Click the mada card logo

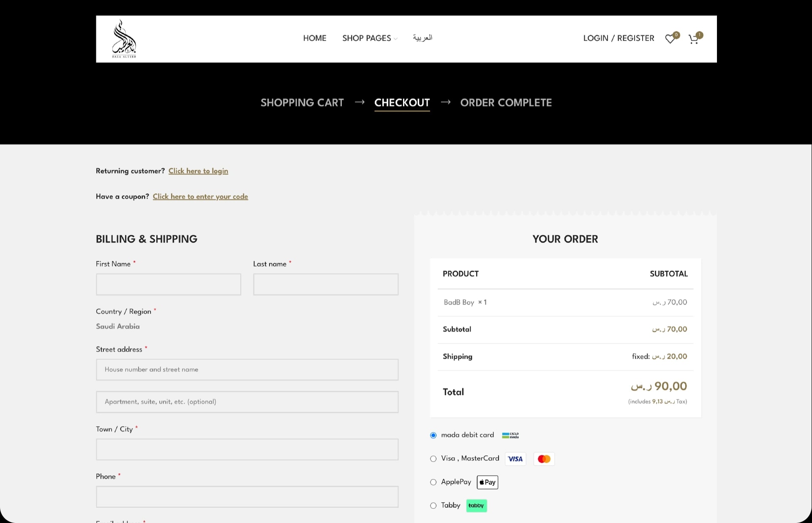[510, 436]
